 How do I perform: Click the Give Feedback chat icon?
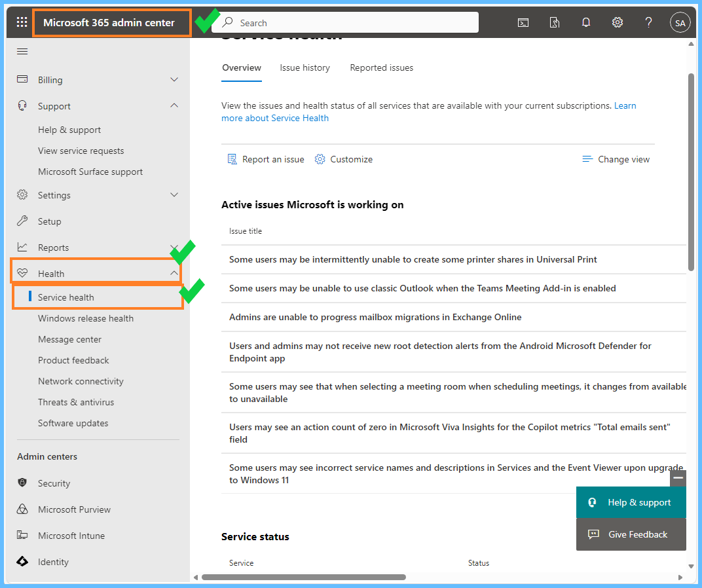point(593,534)
